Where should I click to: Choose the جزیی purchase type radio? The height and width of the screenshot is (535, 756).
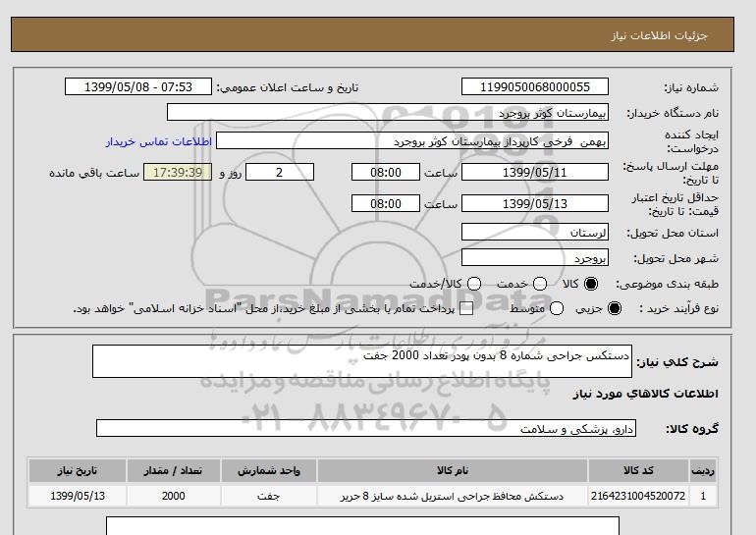[x=615, y=308]
